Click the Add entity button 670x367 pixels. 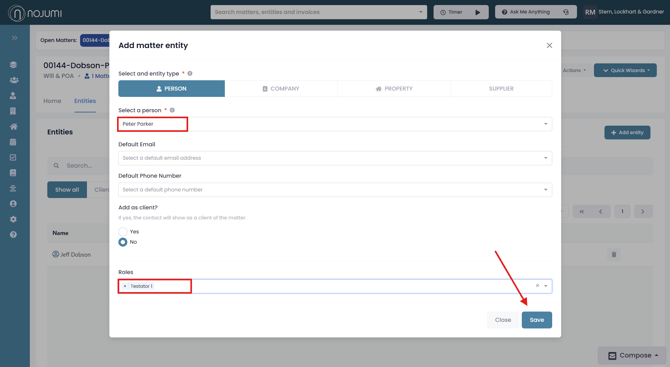(x=627, y=132)
